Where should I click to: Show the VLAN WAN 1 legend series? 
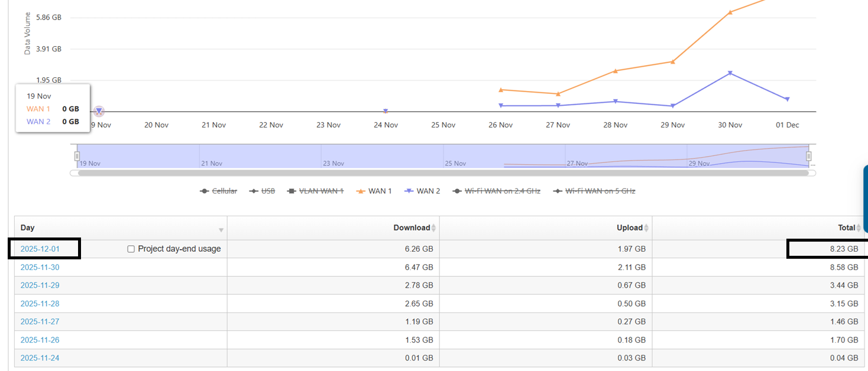pos(315,191)
